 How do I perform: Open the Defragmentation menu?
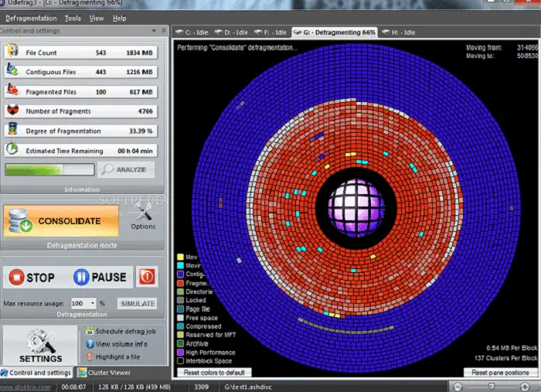pyautogui.click(x=31, y=19)
